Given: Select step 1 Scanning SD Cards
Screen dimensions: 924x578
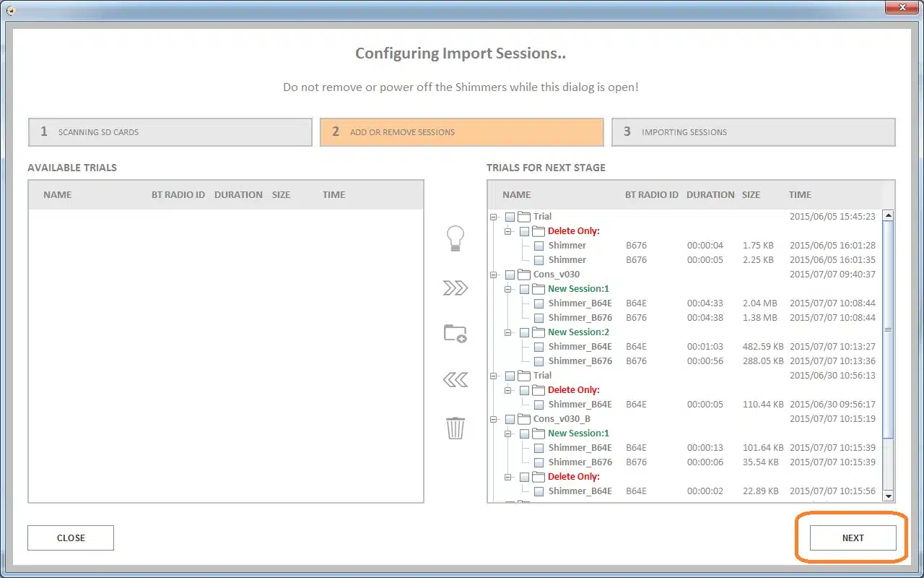Looking at the screenshot, I should click(170, 132).
